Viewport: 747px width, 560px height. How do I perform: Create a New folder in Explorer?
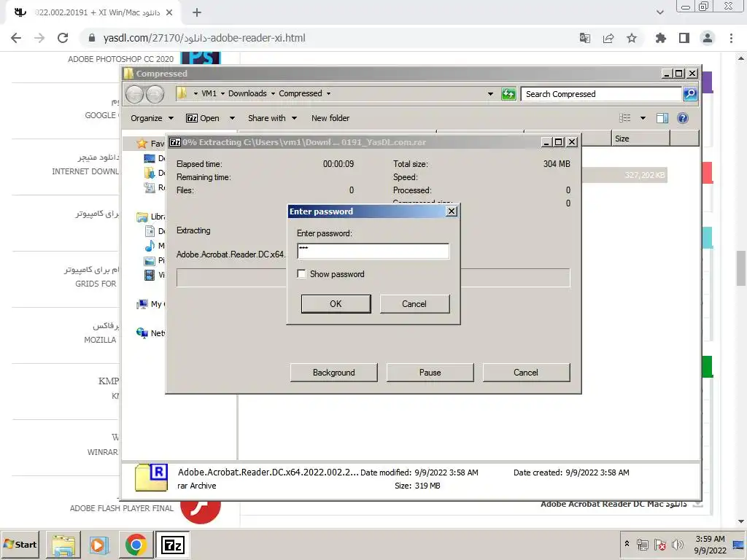[x=330, y=118]
